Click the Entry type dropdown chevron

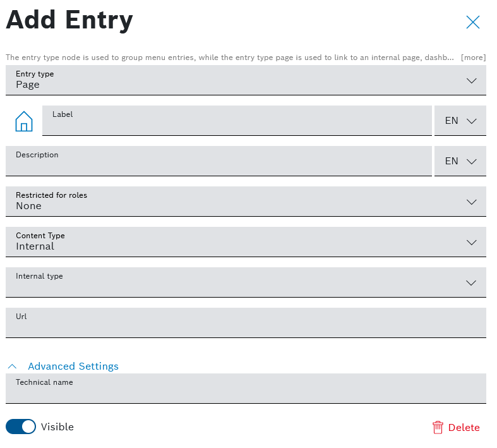471,80
